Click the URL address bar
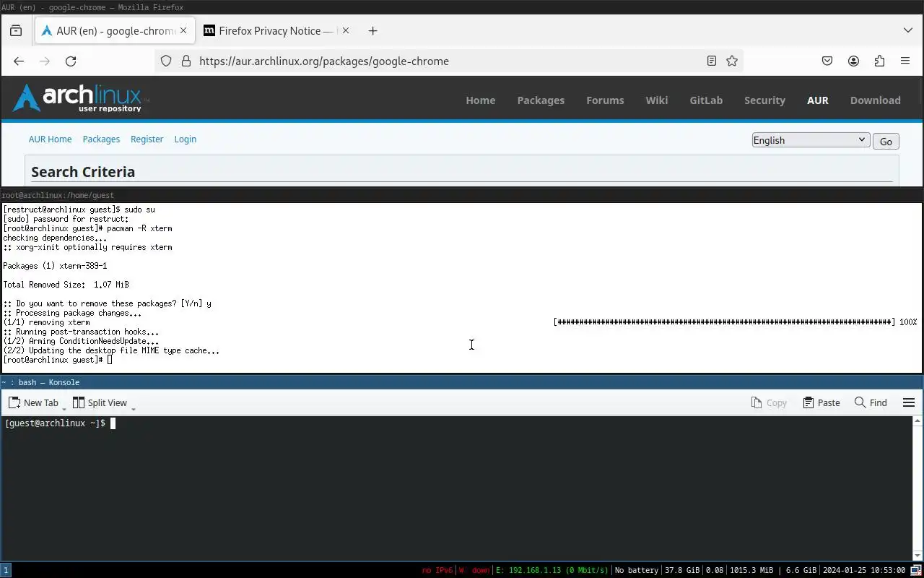 (448, 61)
